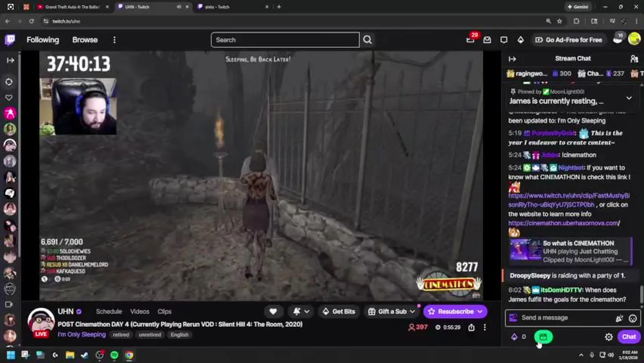Collapse the Stream Chat panel arrow
Viewport: 644px width, 363px height.
pyautogui.click(x=512, y=58)
